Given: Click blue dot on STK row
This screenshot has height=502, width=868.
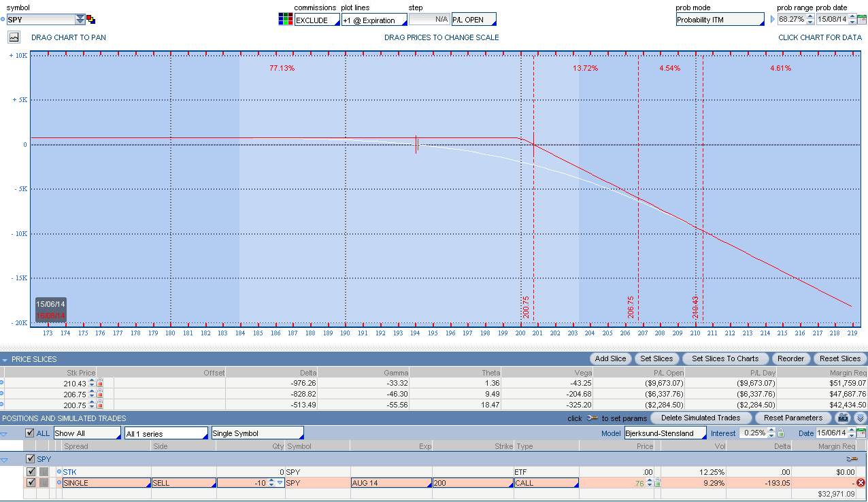Looking at the screenshot, I should (59, 471).
